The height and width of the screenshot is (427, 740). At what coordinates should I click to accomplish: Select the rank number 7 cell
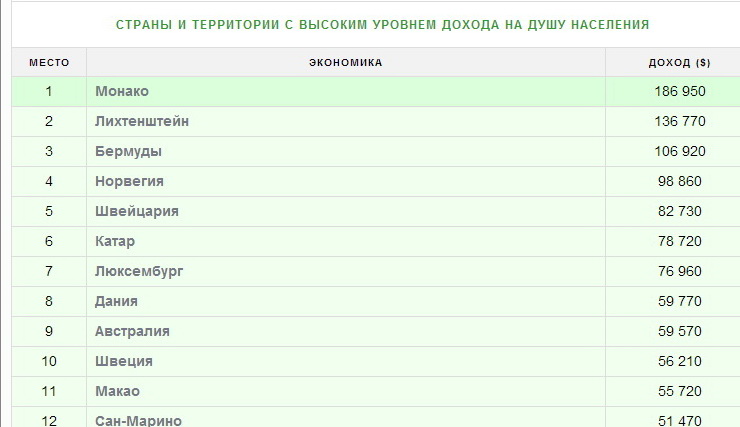tap(49, 272)
